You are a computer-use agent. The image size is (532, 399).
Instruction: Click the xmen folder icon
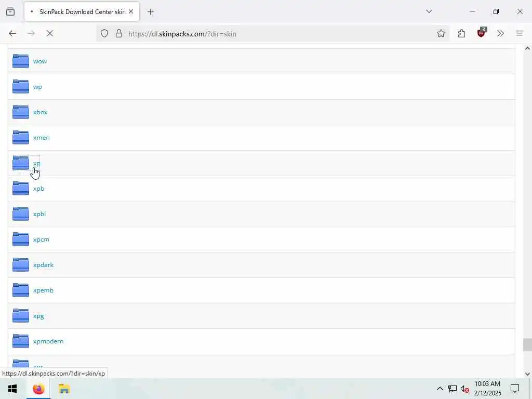click(x=21, y=138)
